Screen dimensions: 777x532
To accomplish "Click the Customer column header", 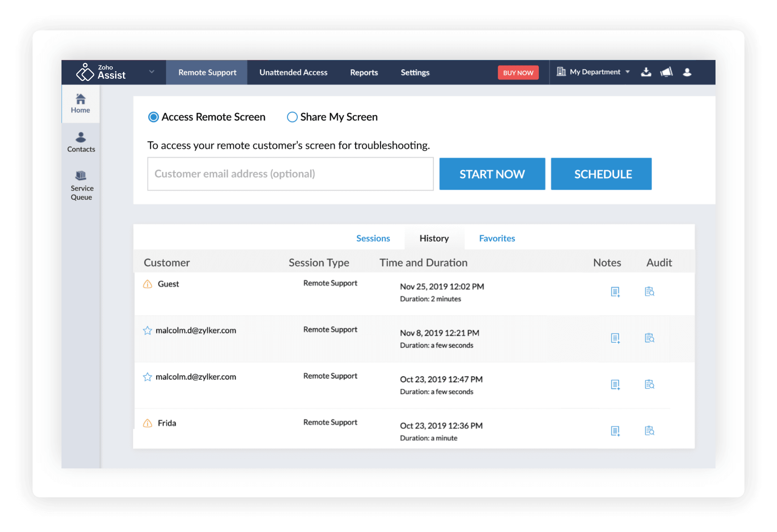I will (x=167, y=262).
